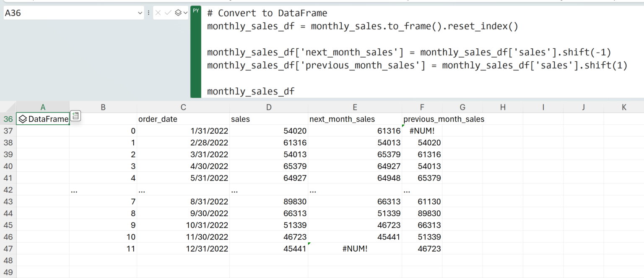Open the insert data card icon beside A36
The width and height of the screenshot is (644, 278).
tap(75, 116)
